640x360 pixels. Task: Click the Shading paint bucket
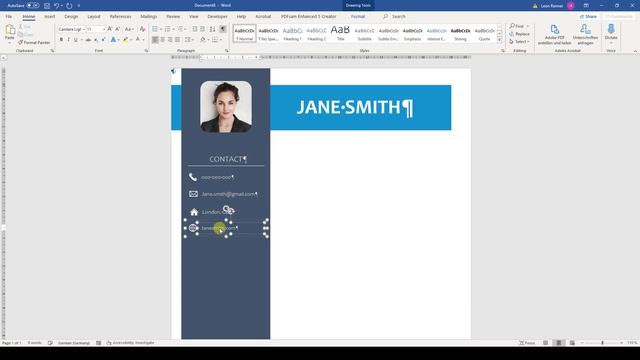tap(203, 40)
